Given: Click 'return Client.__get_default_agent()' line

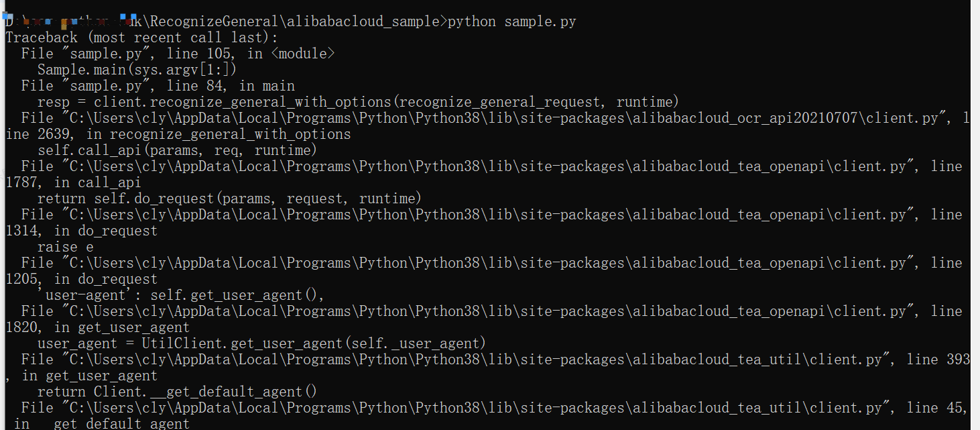Looking at the screenshot, I should pyautogui.click(x=177, y=392).
